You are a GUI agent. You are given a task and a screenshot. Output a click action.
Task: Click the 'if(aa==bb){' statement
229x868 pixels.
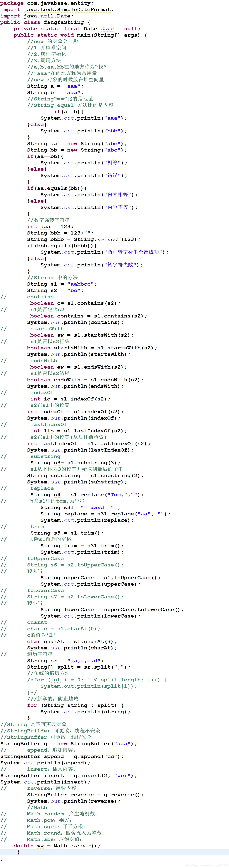coord(45,156)
